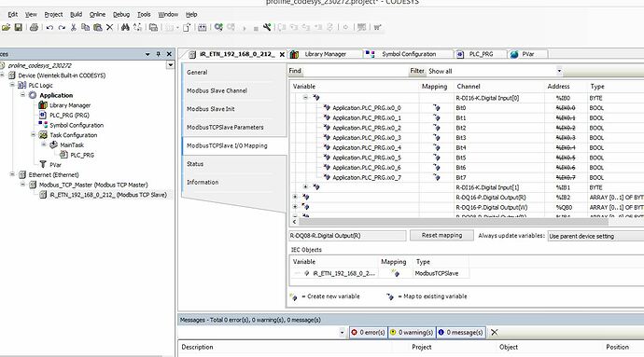Clear messages with the X icon
Image resolution: width=644 pixels, height=357 pixels.
495,333
